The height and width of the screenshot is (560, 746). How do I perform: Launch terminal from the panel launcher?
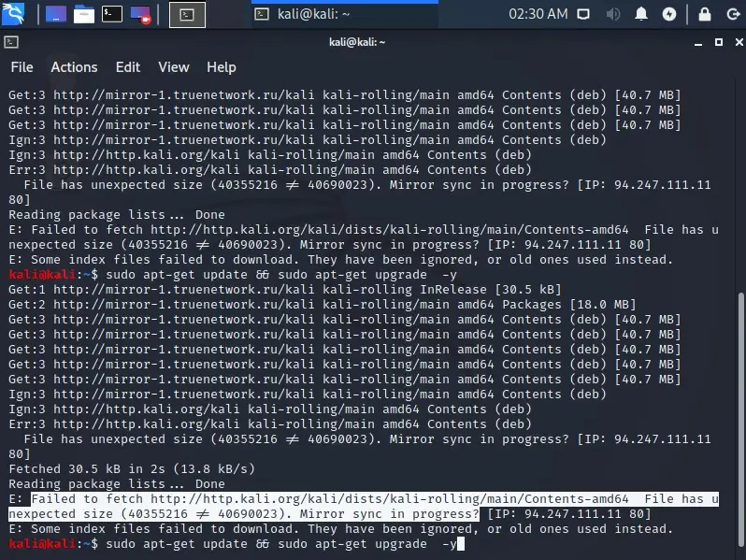112,14
